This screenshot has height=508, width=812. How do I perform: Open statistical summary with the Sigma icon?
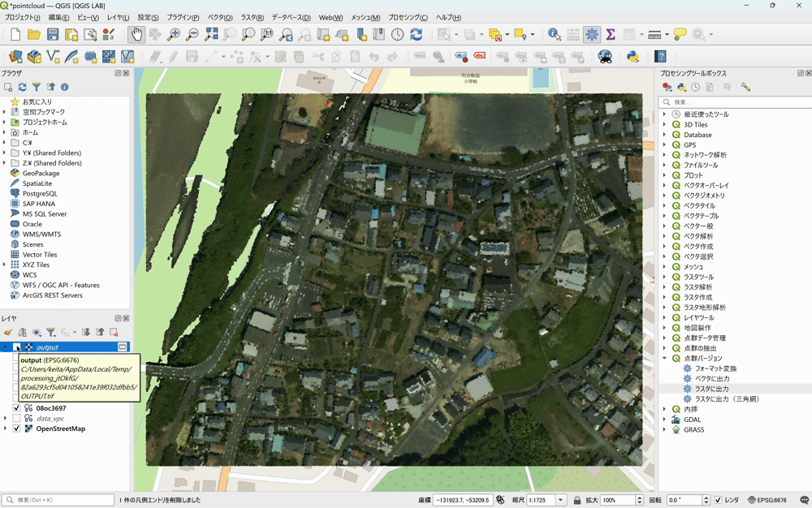pos(611,35)
